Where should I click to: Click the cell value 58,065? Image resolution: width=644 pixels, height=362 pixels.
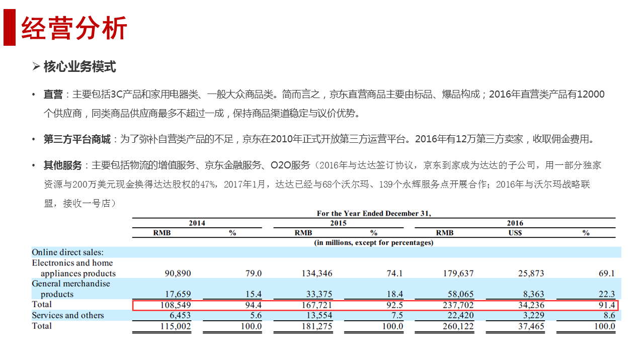(x=460, y=294)
